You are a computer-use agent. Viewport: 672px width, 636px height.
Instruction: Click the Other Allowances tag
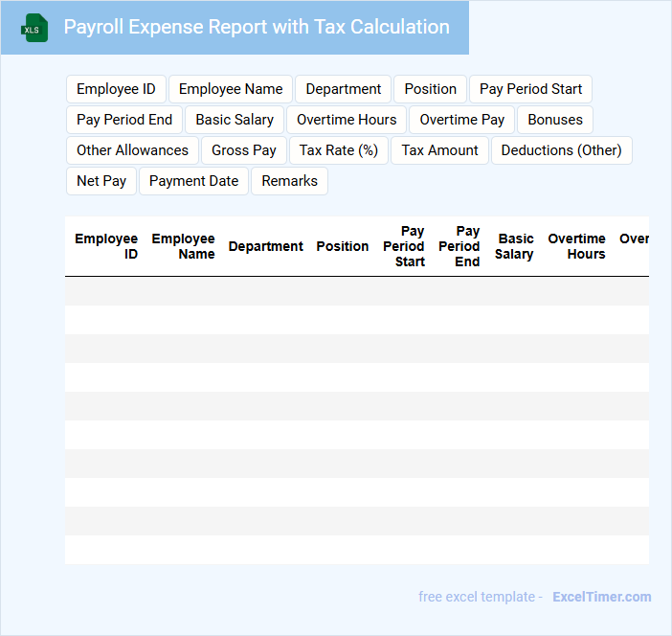click(x=132, y=150)
